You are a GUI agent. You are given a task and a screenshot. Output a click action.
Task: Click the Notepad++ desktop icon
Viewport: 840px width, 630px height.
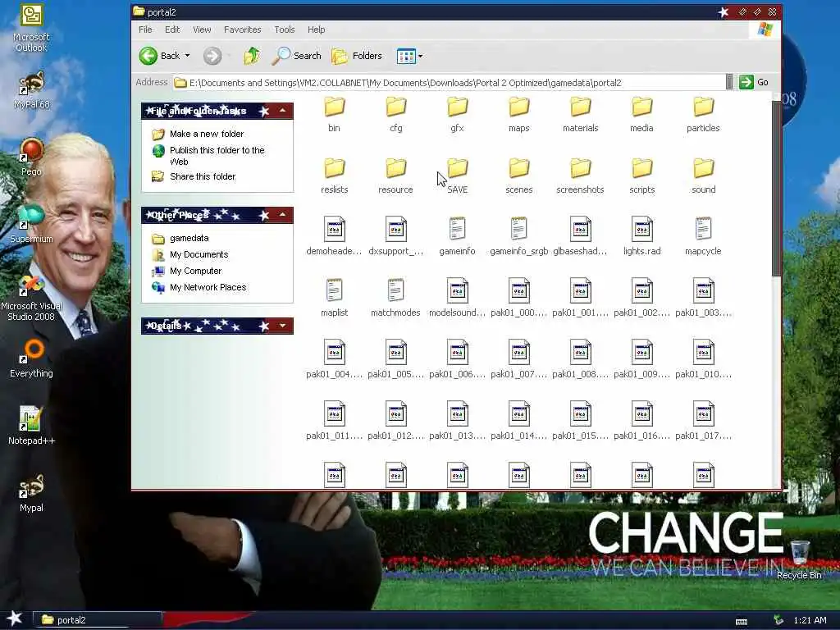click(30, 418)
